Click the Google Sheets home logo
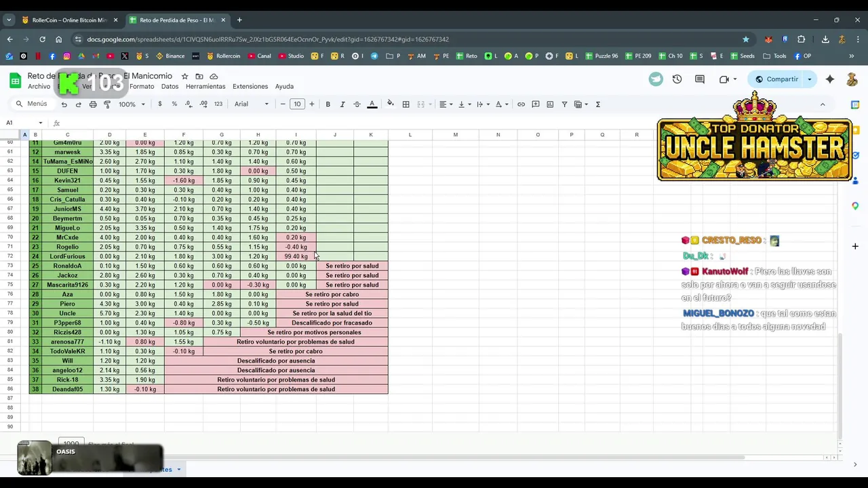The width and height of the screenshot is (868, 488). (x=15, y=81)
